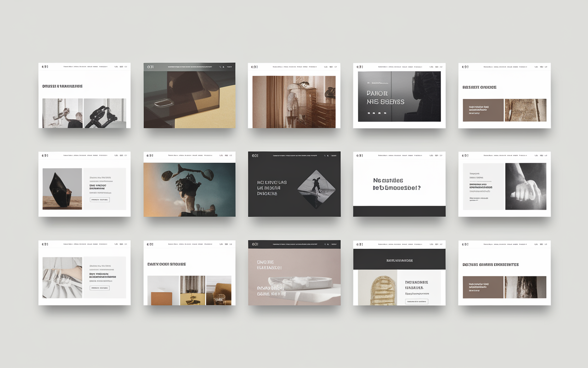Select the grayscale hand photograph
Image resolution: width=588 pixels, height=368 pixels.
(x=526, y=186)
